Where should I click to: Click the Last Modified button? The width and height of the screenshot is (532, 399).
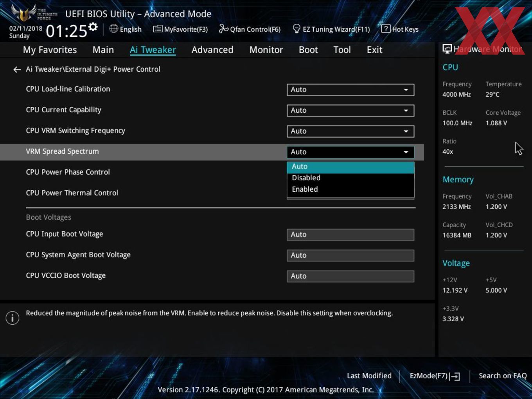pyautogui.click(x=369, y=376)
